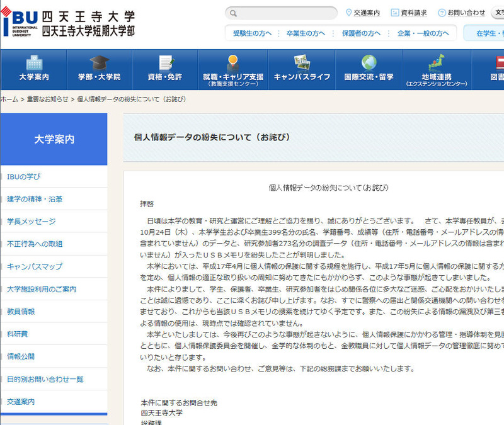Open 大学案内 building icon in navigation
Viewport: 504px width, 425px height.
point(34,63)
